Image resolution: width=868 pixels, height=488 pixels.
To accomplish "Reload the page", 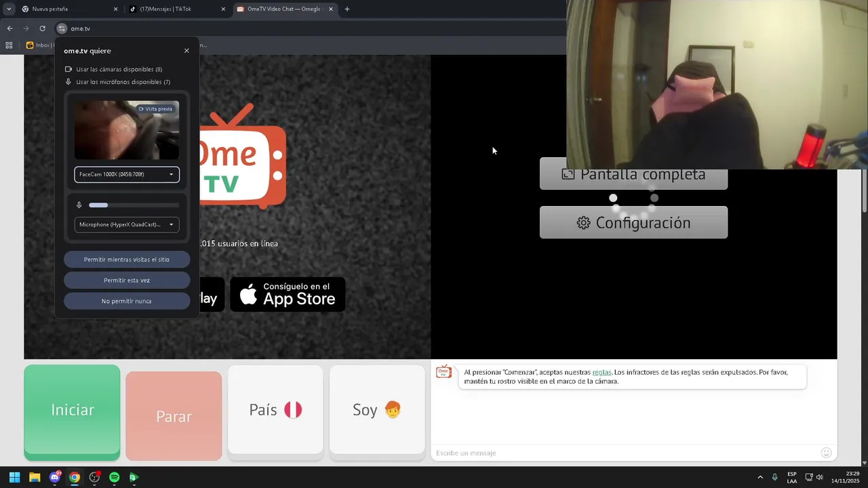I will coord(42,28).
